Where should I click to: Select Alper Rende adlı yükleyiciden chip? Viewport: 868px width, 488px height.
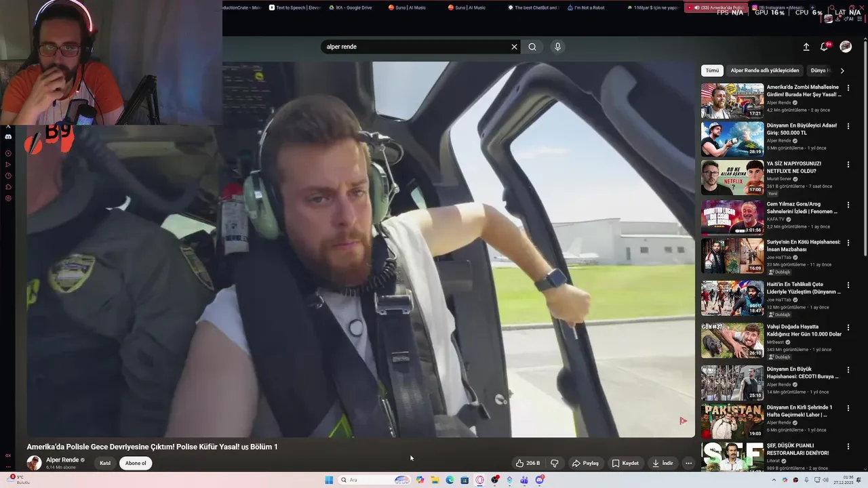tap(765, 70)
